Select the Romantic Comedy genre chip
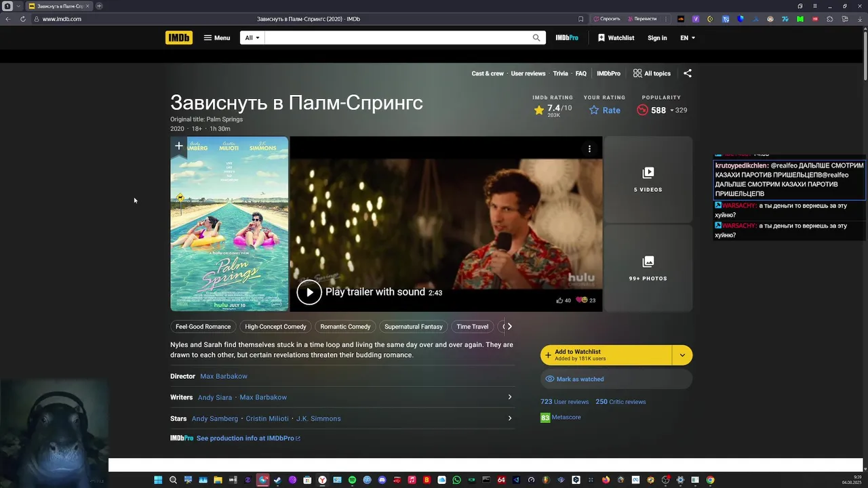Image resolution: width=868 pixels, height=488 pixels. point(345,327)
